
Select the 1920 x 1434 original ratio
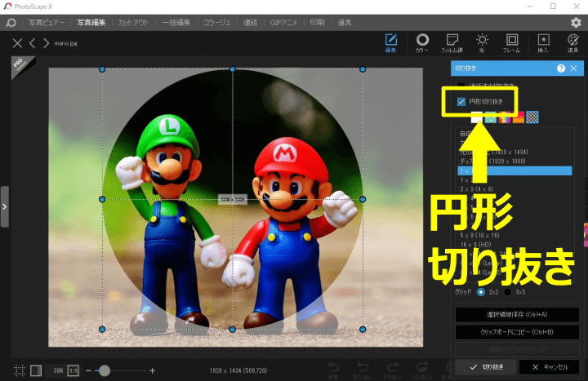[514, 152]
